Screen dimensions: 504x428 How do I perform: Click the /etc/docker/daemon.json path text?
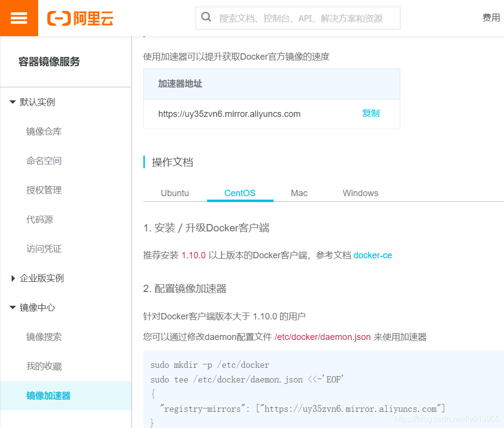coord(322,337)
